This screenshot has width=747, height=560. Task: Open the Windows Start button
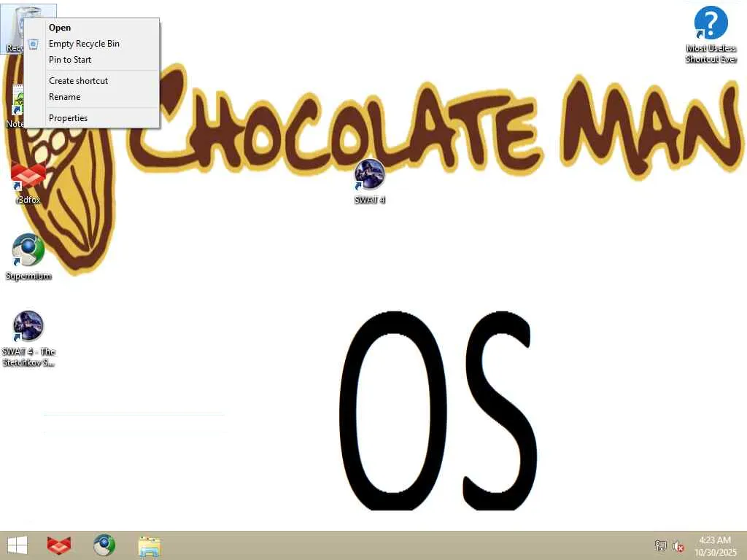[18, 545]
